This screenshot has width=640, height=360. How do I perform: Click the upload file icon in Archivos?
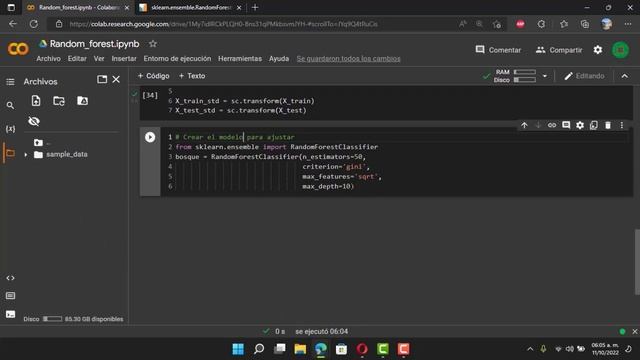tap(36, 100)
